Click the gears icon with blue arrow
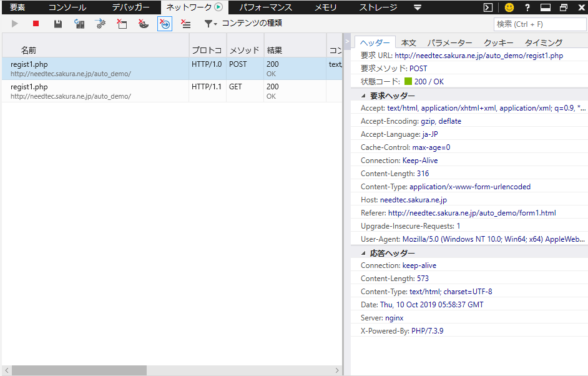This screenshot has width=588, height=376. tap(100, 24)
